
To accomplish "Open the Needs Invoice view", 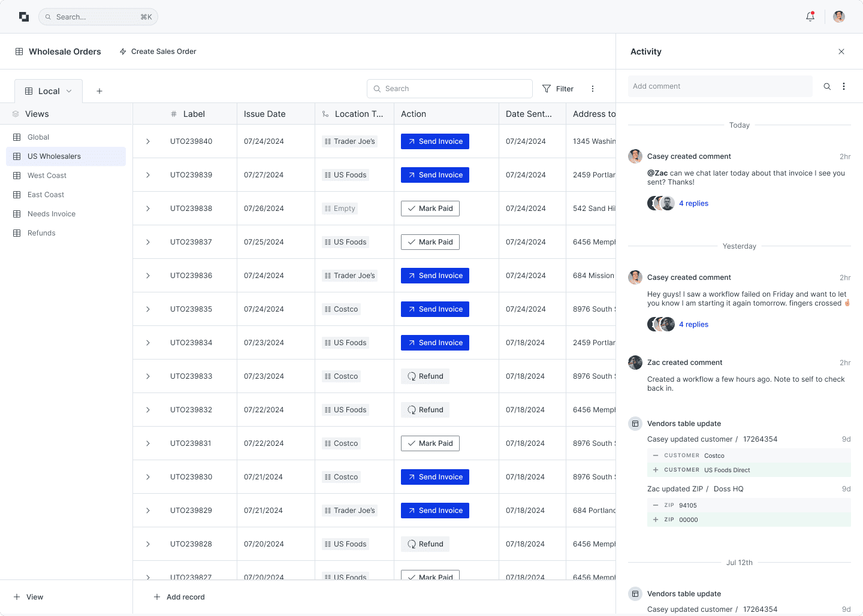I will 66,214.
